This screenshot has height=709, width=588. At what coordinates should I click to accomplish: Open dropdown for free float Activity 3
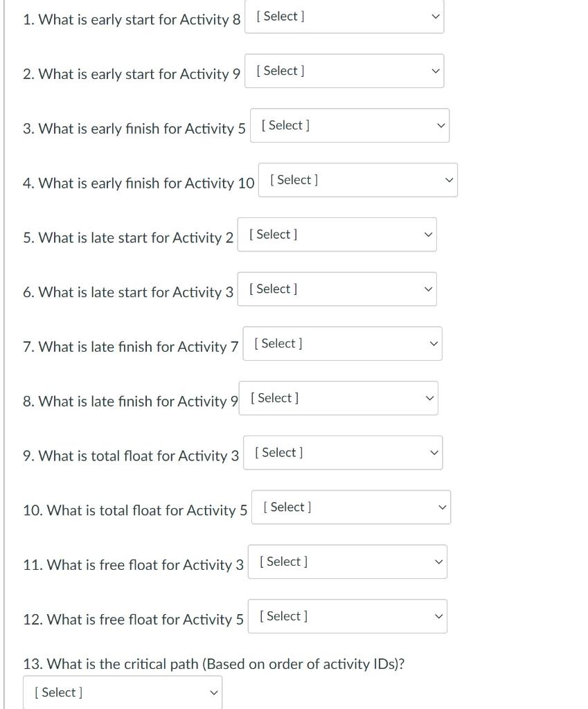pos(348,562)
